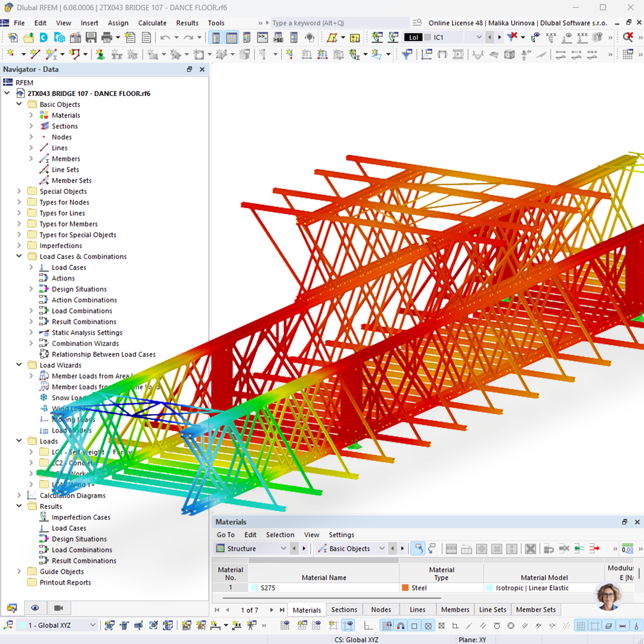Click Go To in Materials panel
This screenshot has width=644, height=644.
(225, 535)
